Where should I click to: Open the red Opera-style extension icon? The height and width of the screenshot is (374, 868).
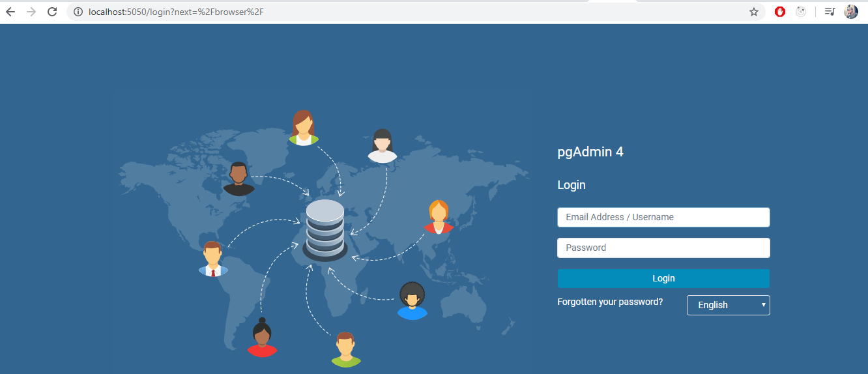780,12
